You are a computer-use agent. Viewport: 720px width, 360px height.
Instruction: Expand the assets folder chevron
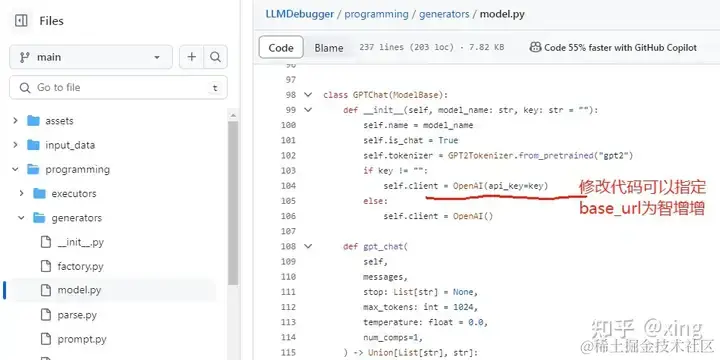[15, 121]
